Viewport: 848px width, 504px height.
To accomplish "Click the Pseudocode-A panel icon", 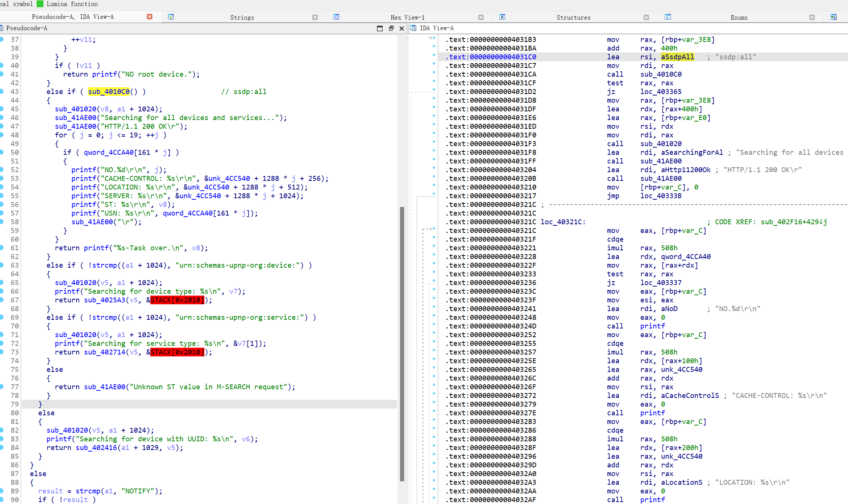I will click(x=2, y=28).
